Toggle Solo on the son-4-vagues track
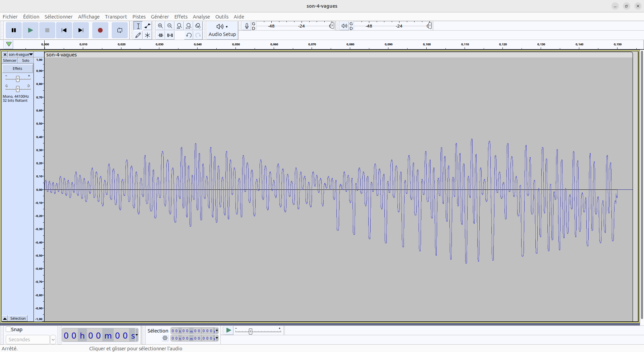The width and height of the screenshot is (644, 352). point(25,60)
